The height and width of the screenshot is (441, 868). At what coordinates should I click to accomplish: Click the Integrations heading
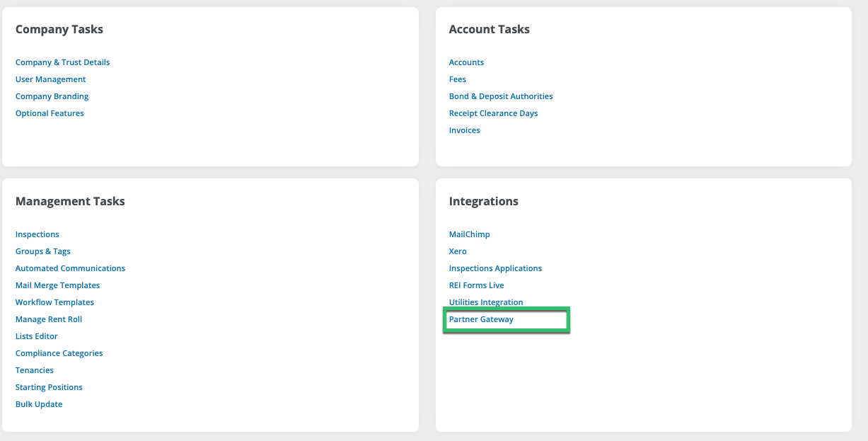[x=484, y=201]
